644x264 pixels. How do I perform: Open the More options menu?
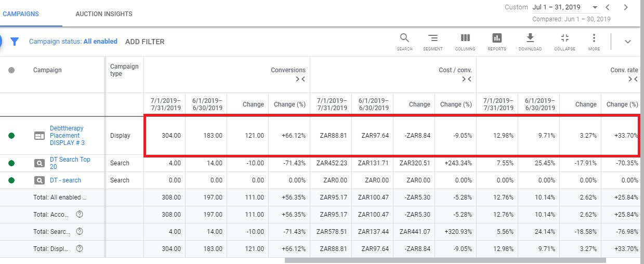pyautogui.click(x=594, y=39)
